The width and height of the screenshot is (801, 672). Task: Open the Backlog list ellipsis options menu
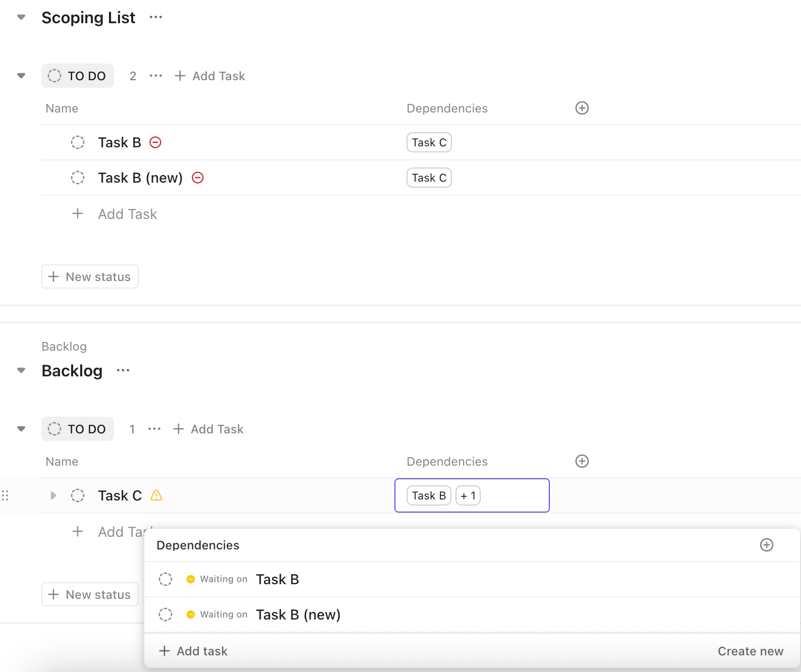(x=123, y=371)
